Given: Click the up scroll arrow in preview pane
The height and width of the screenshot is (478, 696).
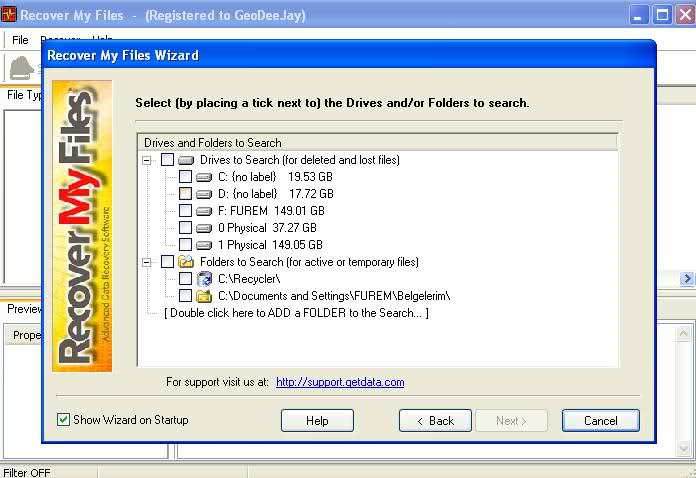Looking at the screenshot, I should coord(683,333).
